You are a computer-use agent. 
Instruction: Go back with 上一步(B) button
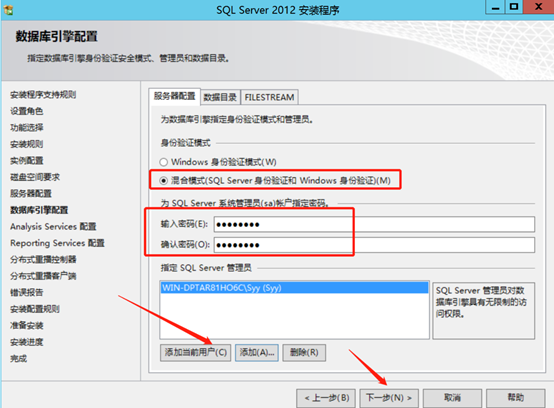[x=327, y=398]
